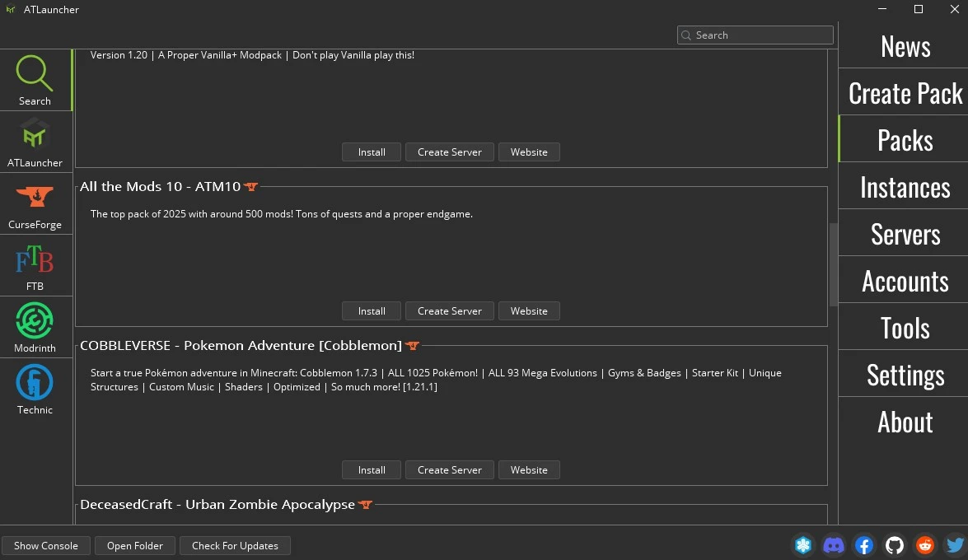Image resolution: width=968 pixels, height=560 pixels.
Task: Create Server for All the Mods 10
Action: (450, 311)
